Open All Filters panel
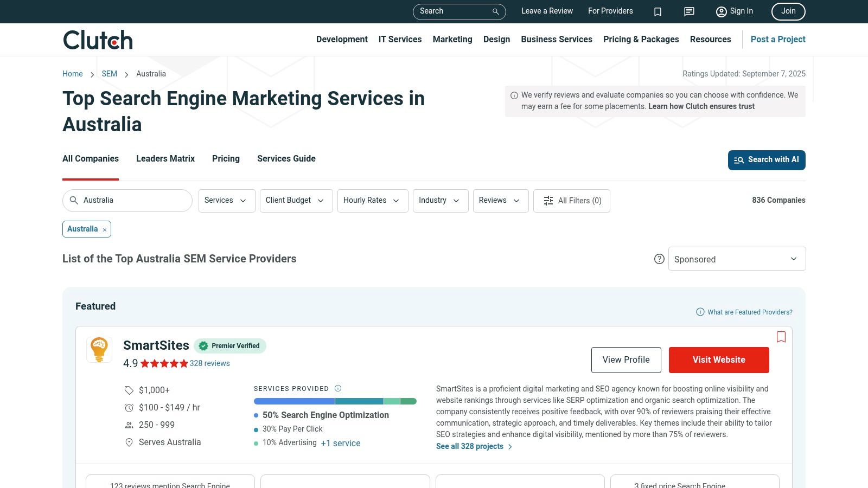The height and width of the screenshot is (488, 868). [572, 201]
